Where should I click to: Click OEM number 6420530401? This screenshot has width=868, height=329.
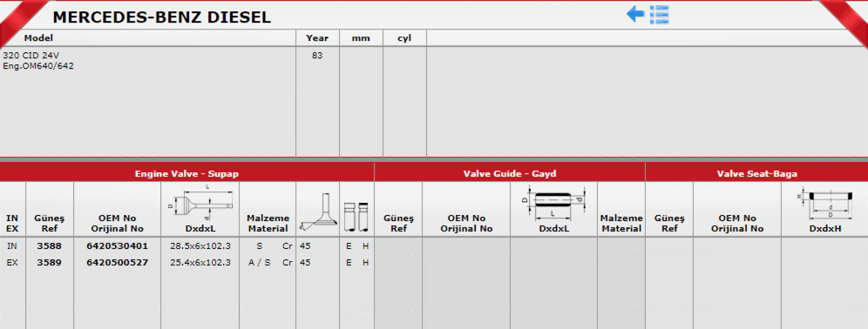tap(118, 246)
